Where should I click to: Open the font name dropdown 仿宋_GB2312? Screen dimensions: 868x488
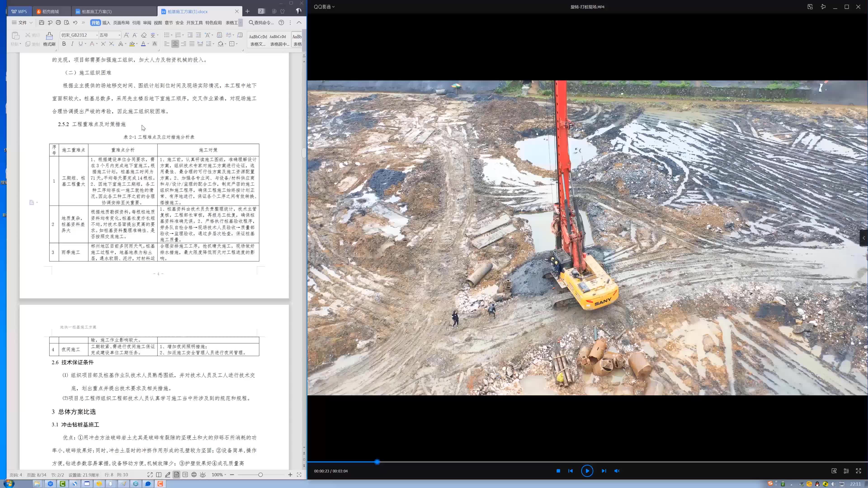click(x=97, y=35)
